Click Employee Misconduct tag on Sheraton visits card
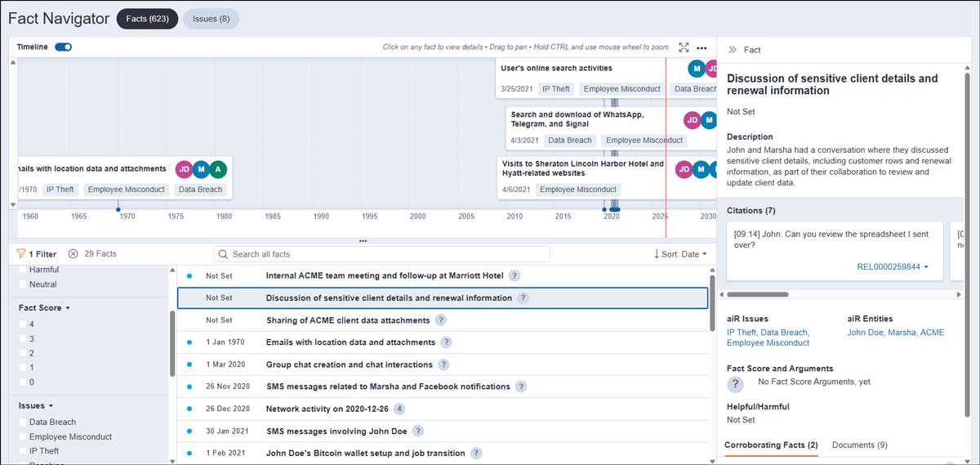 click(578, 190)
